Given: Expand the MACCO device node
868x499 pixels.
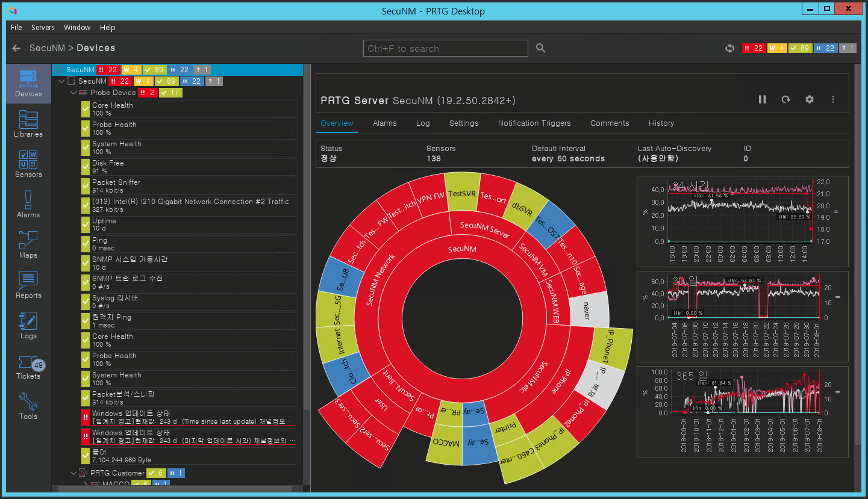Looking at the screenshot, I should click(x=86, y=484).
